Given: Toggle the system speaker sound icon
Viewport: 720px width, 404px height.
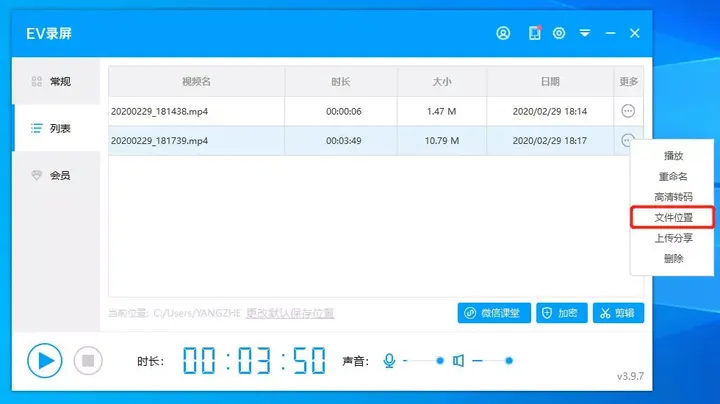Looking at the screenshot, I should 458,360.
